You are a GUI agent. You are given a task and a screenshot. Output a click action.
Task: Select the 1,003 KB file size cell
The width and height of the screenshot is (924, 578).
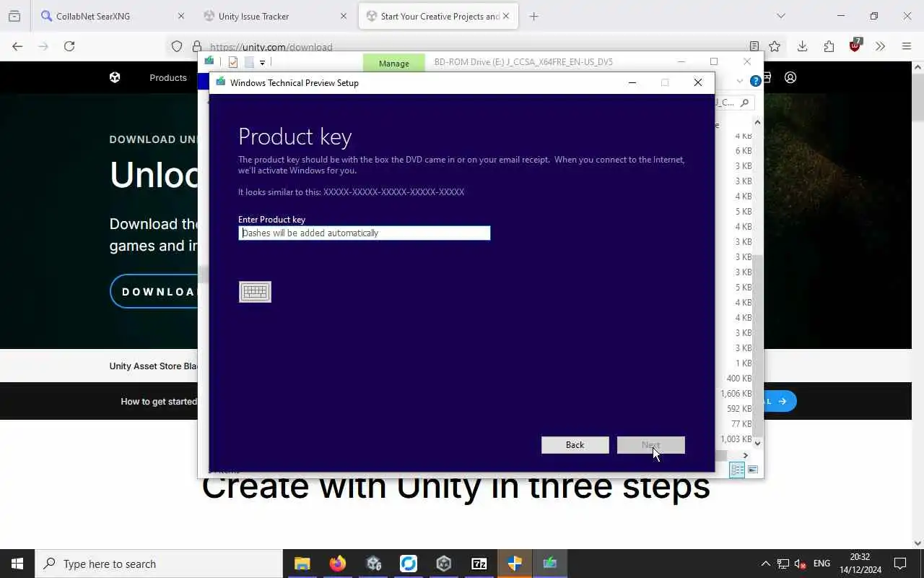coord(736,439)
